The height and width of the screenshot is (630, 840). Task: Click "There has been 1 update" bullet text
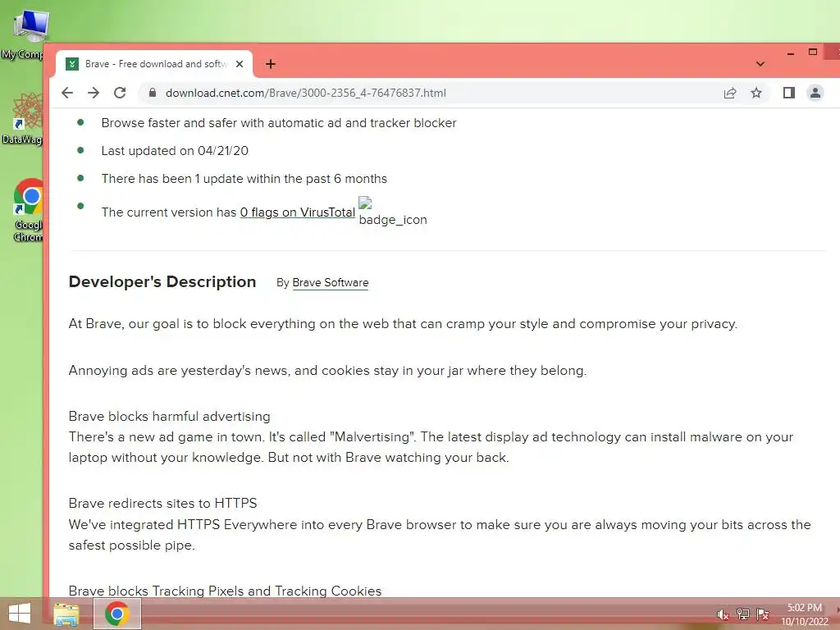pyautogui.click(x=244, y=178)
